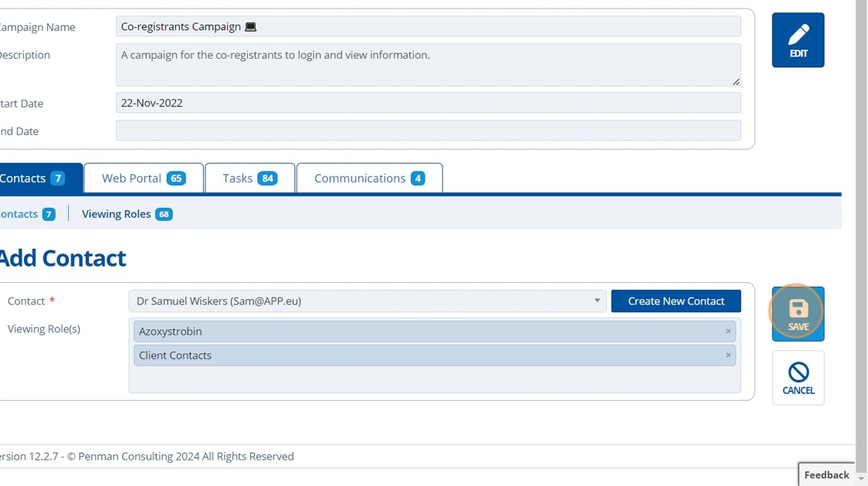
Task: Select the Dr Samuel Wiskers contact field
Action: coord(367,301)
